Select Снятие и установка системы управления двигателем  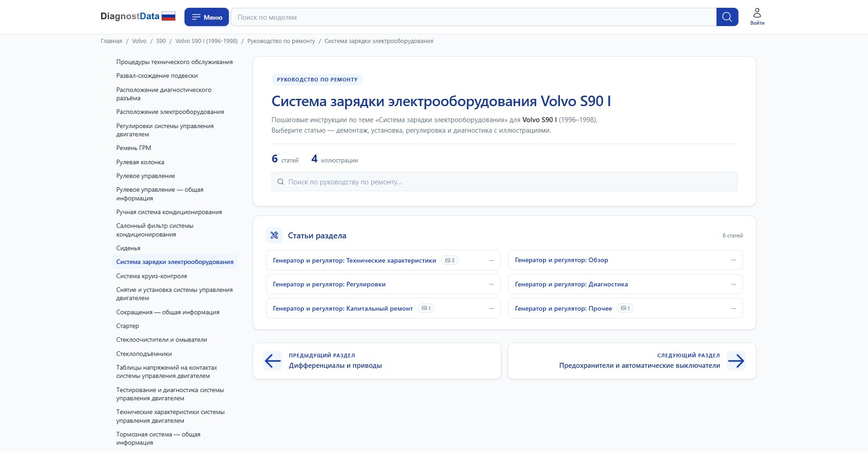tap(174, 294)
